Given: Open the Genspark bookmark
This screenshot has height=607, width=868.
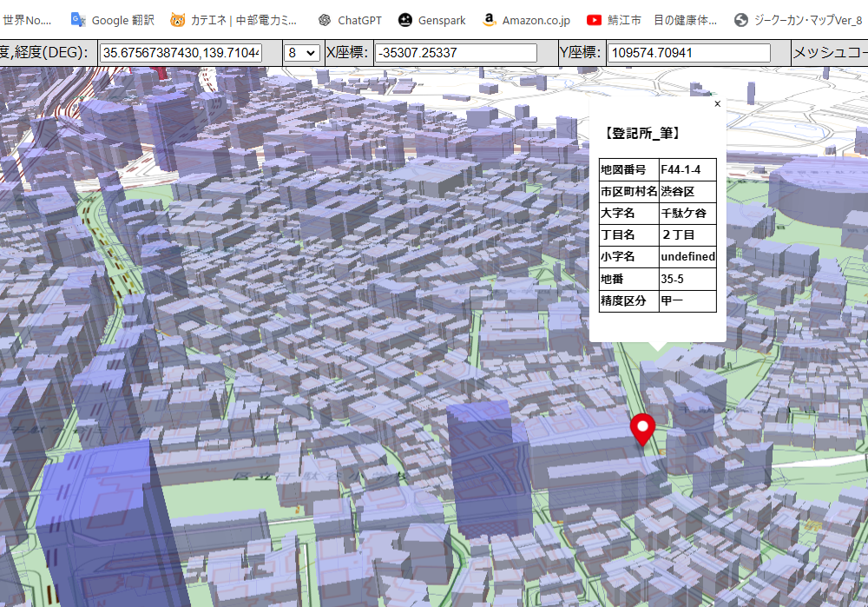Looking at the screenshot, I should click(431, 19).
